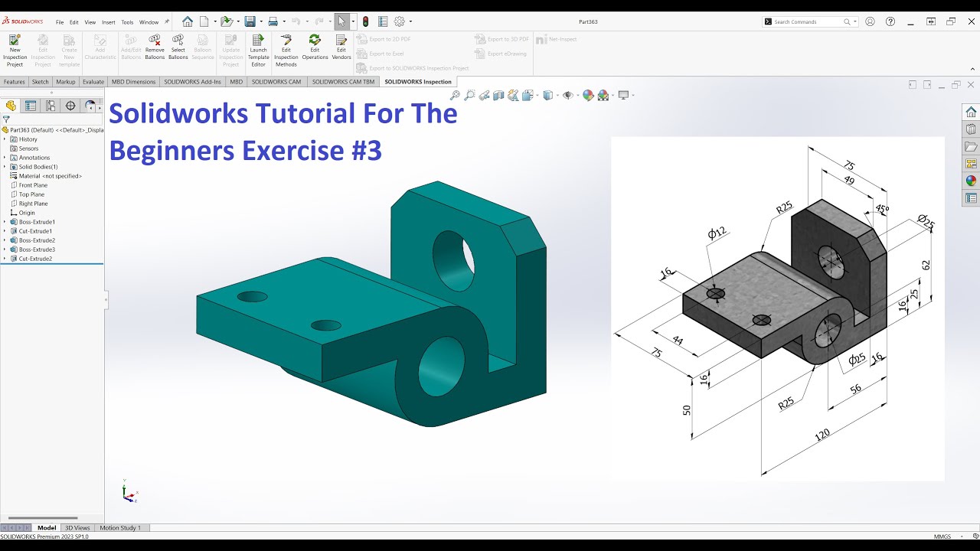
Task: Expand the Annotations folder
Action: point(5,158)
